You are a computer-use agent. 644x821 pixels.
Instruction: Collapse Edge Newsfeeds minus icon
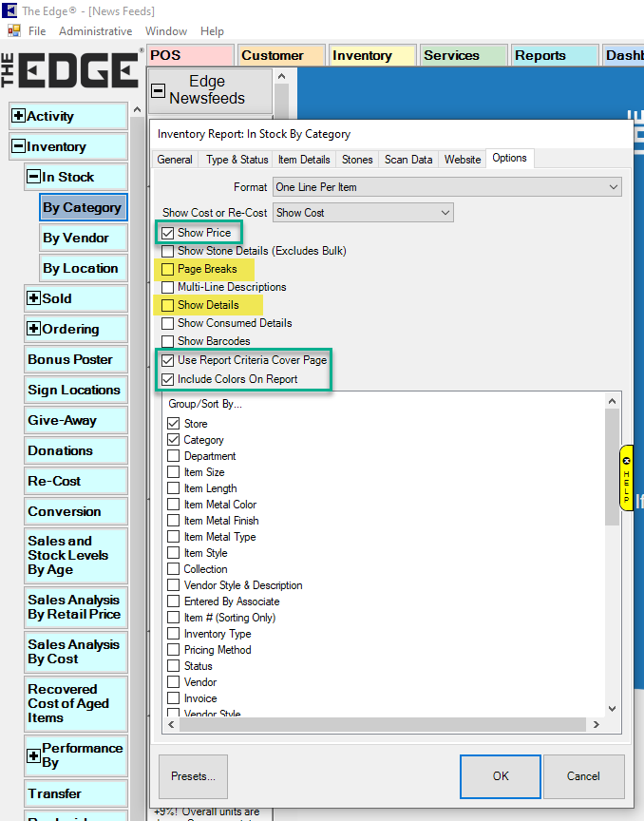[x=159, y=91]
